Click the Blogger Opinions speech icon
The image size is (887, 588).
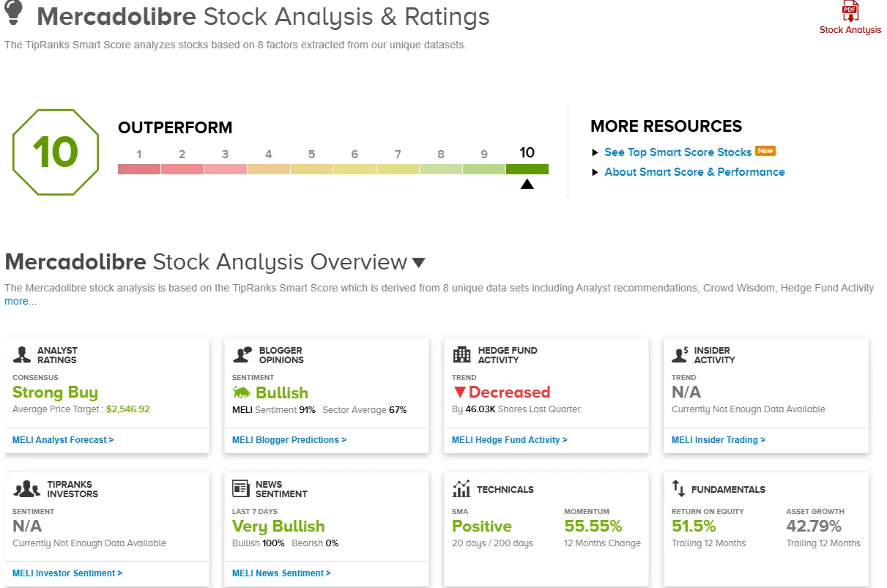tap(242, 354)
